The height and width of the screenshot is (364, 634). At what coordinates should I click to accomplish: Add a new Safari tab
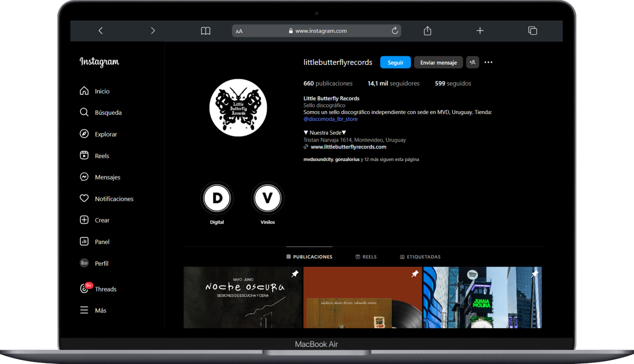[x=480, y=30]
